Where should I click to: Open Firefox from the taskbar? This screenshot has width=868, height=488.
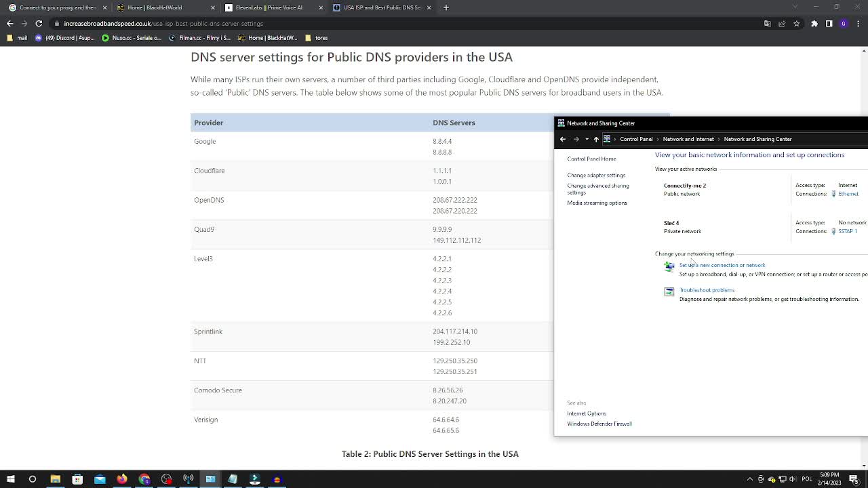pyautogui.click(x=122, y=479)
